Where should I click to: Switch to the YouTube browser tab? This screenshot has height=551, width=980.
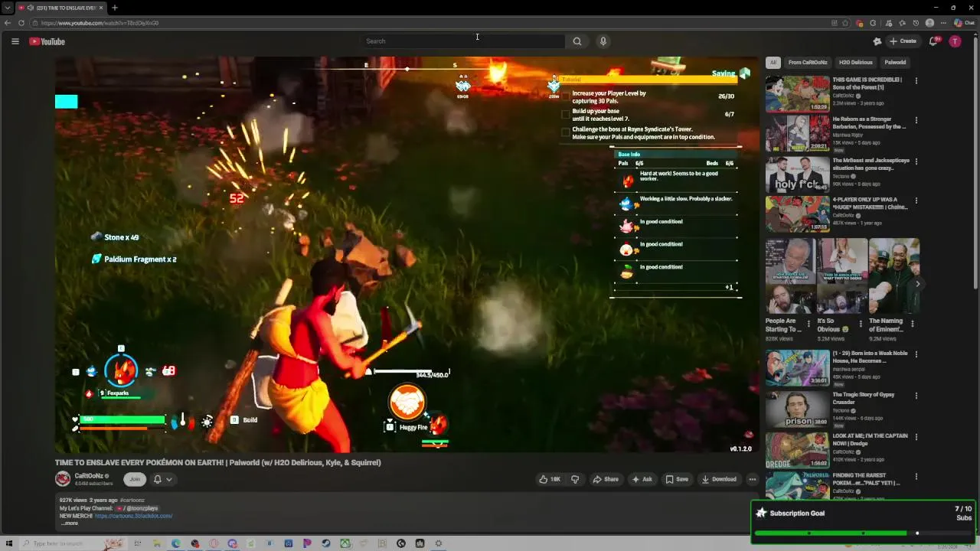[60, 8]
